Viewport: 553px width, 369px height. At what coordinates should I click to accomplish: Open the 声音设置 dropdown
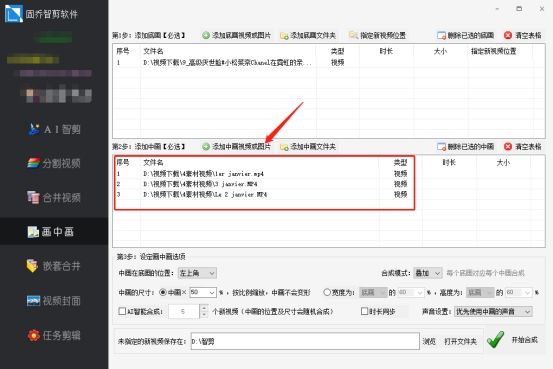493,311
